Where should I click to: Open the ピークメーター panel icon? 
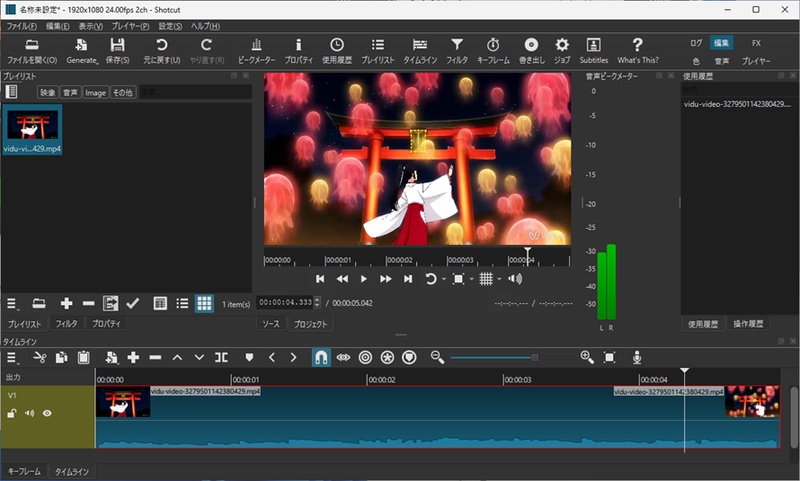point(256,51)
